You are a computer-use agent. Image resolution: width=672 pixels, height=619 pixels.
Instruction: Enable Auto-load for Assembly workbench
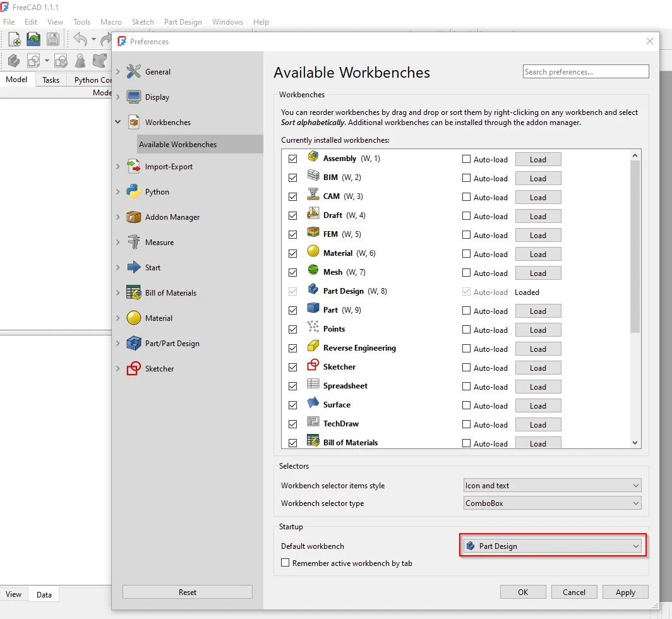click(x=466, y=159)
